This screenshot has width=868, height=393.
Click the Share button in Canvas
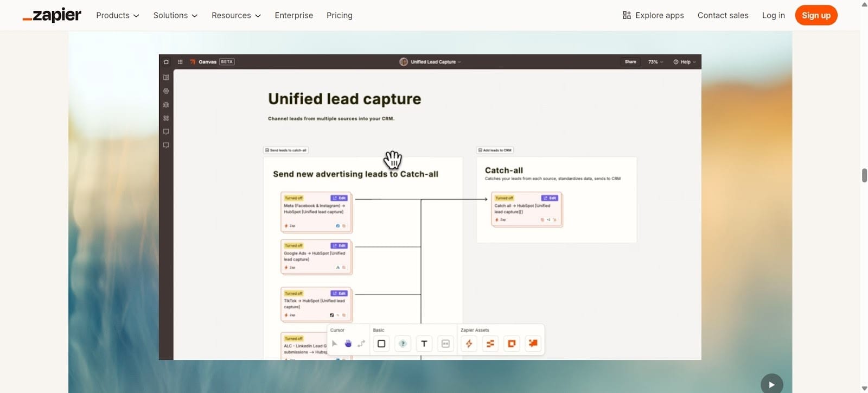point(630,62)
